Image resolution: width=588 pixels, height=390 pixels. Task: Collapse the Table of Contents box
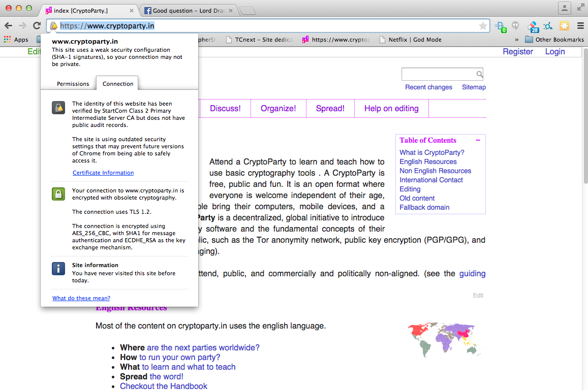click(478, 140)
